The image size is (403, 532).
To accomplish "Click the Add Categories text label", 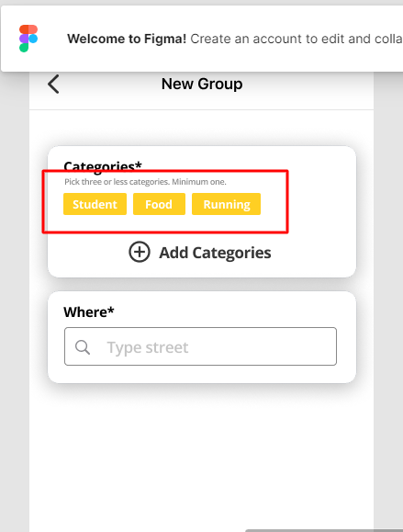I will (215, 253).
